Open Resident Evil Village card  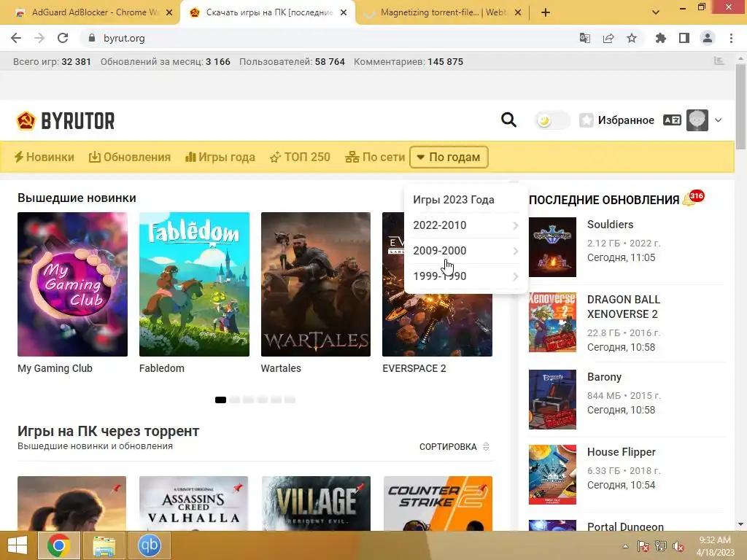[x=316, y=503]
